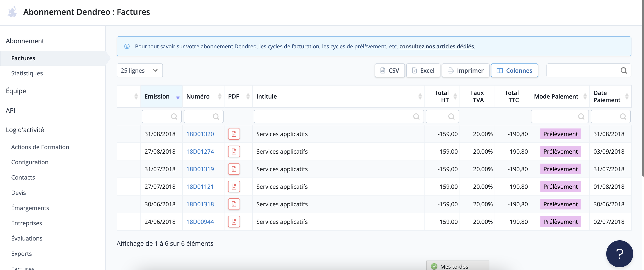Open PDF for invoice 18D01320

coord(234,134)
